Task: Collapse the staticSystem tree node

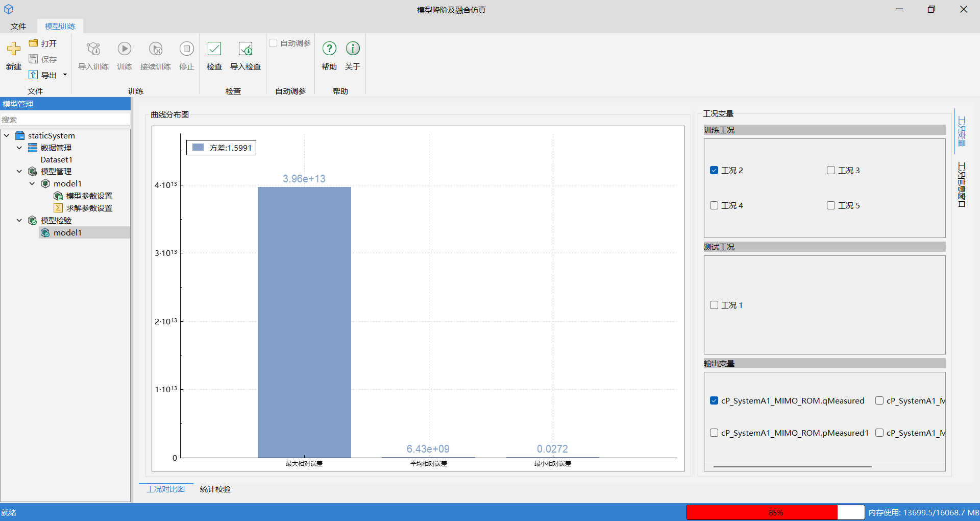Action: tap(7, 135)
